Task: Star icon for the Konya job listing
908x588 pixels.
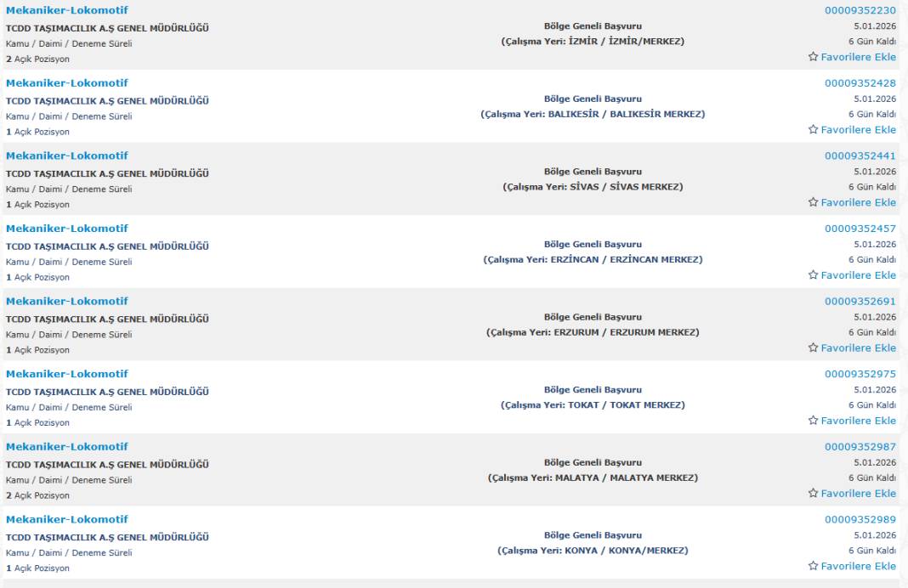Action: [x=813, y=566]
